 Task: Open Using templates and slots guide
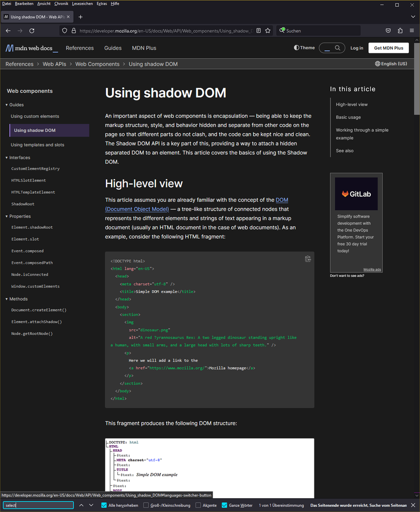(x=37, y=145)
